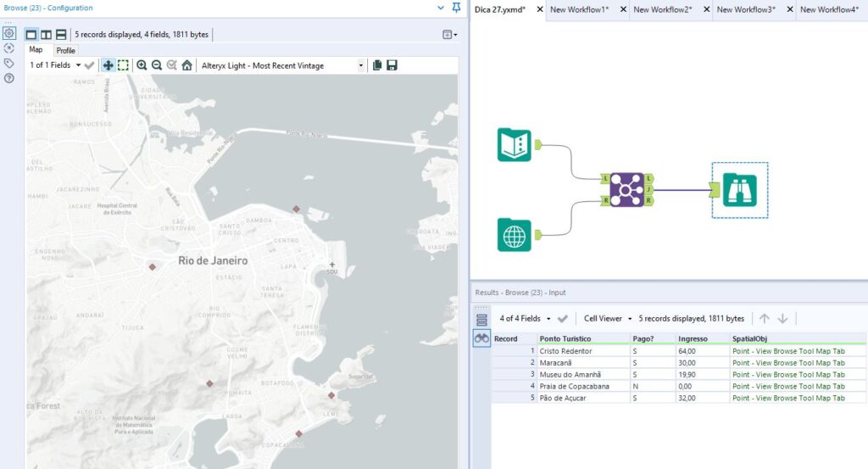Open the Annotation tag icon in sidebar
Image resolution: width=868 pixels, height=469 pixels.
pyautogui.click(x=8, y=63)
